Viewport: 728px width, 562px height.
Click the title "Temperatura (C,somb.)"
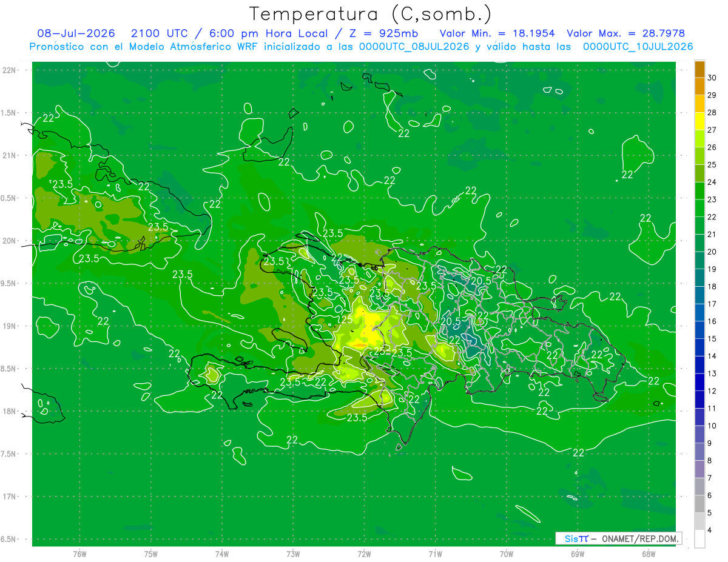point(371,14)
